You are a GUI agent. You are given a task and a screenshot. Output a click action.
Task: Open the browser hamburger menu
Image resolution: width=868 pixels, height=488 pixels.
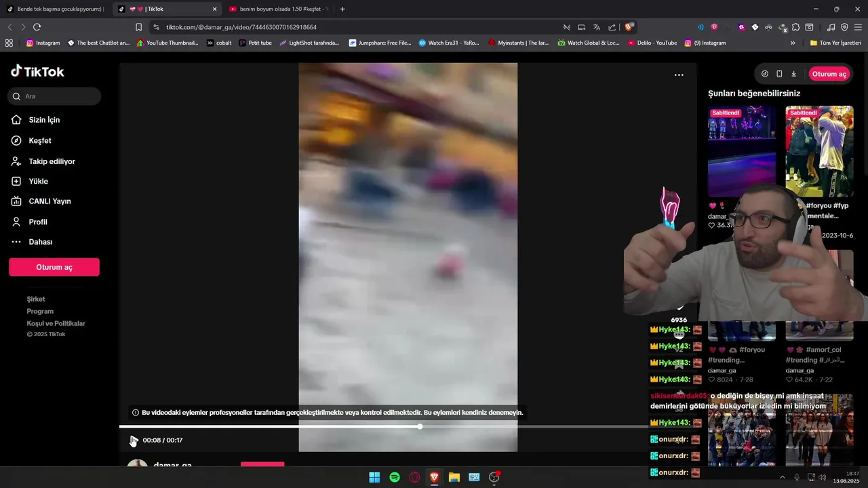(858, 27)
